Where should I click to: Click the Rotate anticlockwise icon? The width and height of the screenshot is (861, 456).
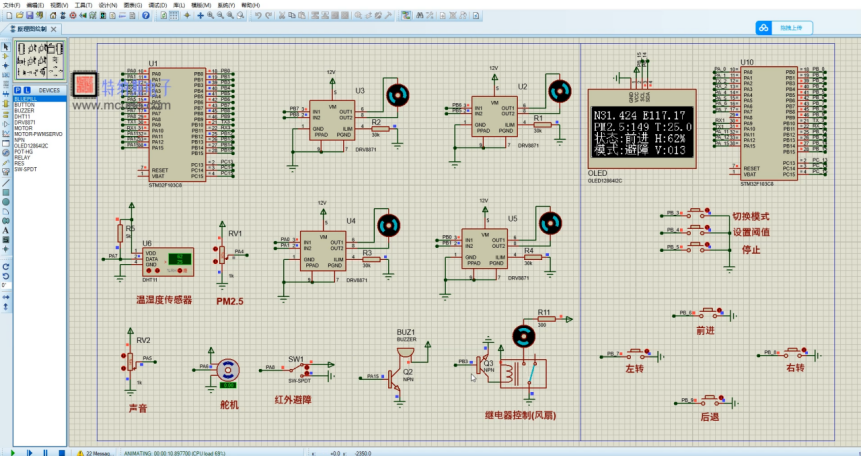(x=6, y=276)
